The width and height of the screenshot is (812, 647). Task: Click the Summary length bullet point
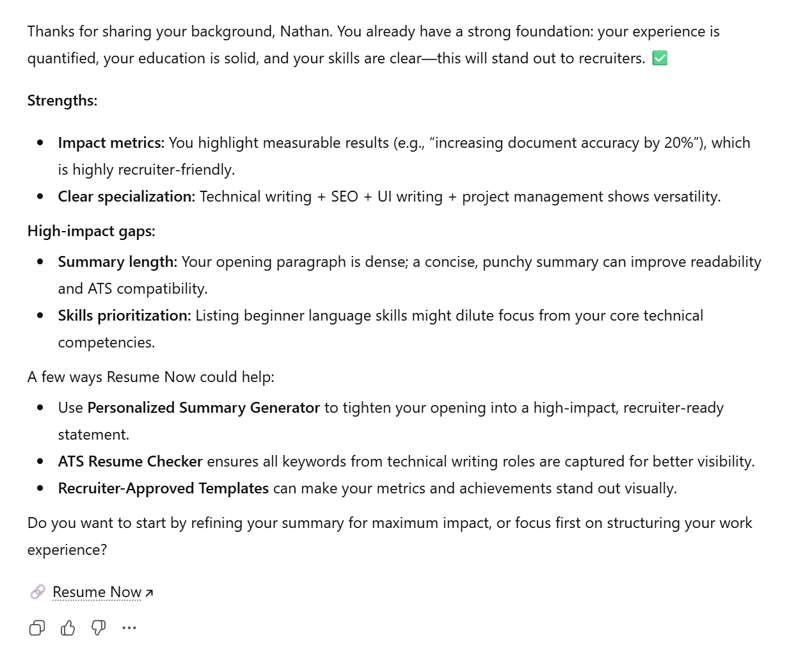117,262
